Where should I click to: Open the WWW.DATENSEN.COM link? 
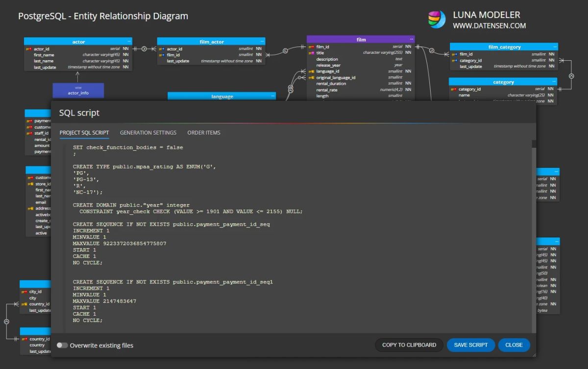click(489, 25)
